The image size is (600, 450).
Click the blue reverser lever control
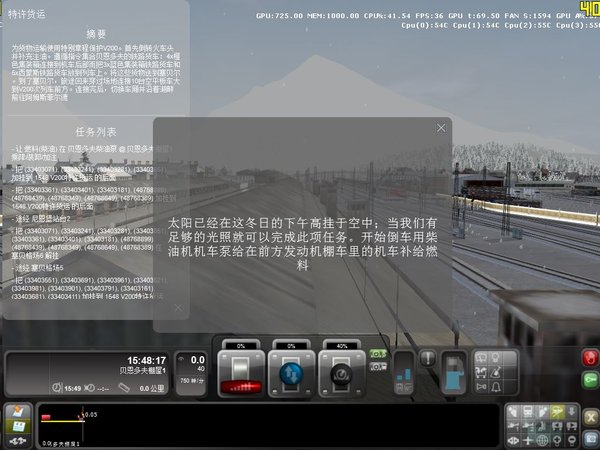pyautogui.click(x=291, y=373)
